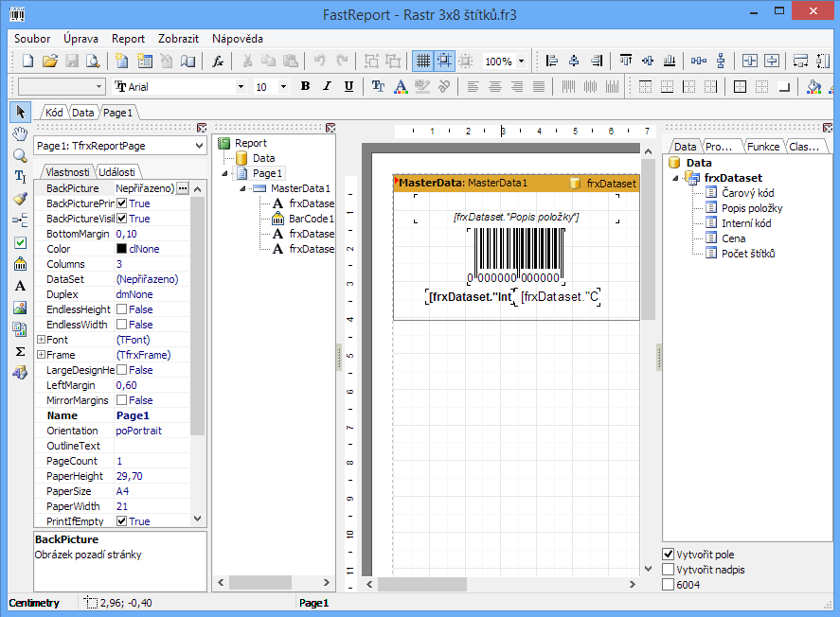
Task: Switch to the Události tab
Action: [x=116, y=172]
